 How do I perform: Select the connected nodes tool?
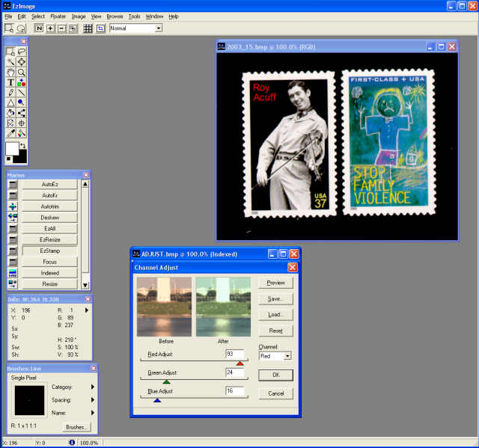[x=22, y=113]
